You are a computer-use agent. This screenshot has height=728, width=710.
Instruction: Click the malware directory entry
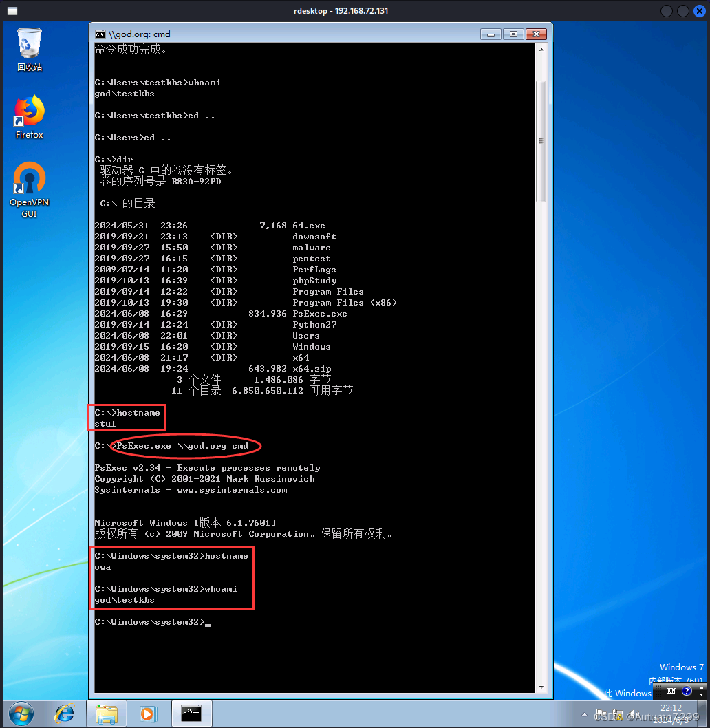[x=312, y=248]
